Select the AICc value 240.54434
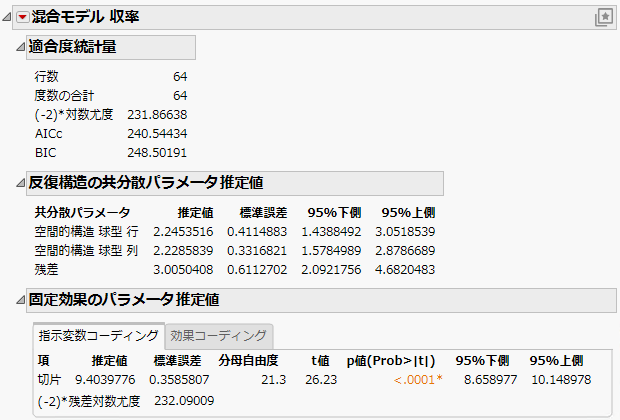This screenshot has width=620, height=420. click(157, 133)
